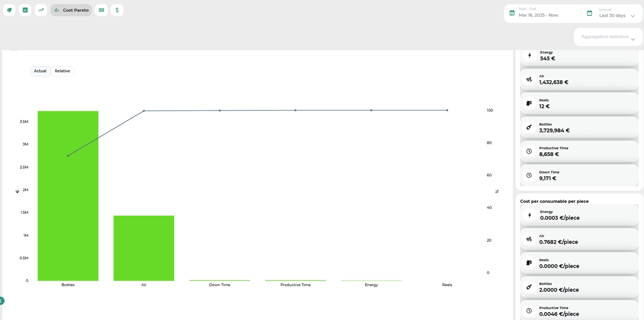Click the Air icon in per piece list
The image size is (644, 320).
[529, 239]
